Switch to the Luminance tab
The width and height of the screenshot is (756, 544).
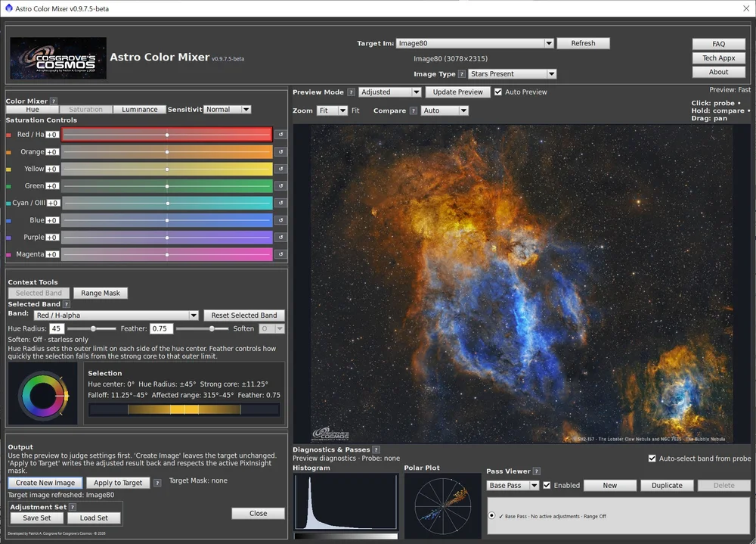point(139,110)
